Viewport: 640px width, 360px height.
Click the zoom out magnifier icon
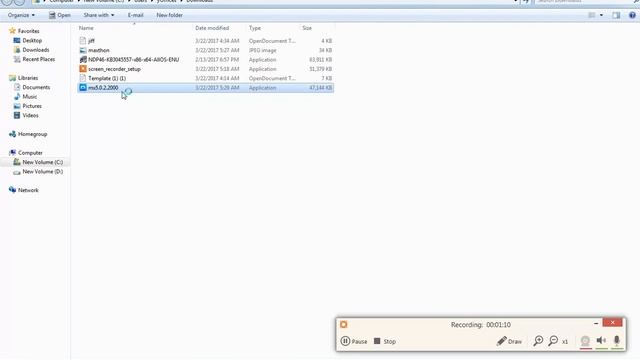[x=553, y=341]
